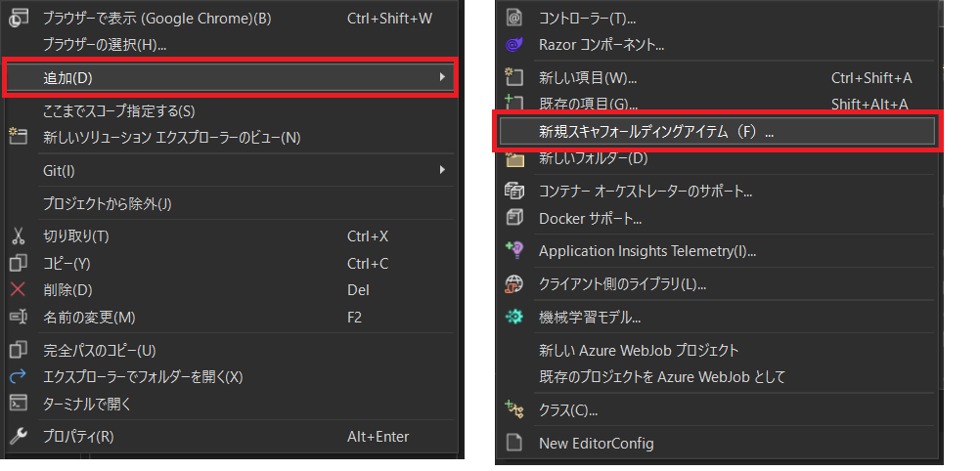Open the Git(I) menu entry
Screen dimensions: 980x471
click(59, 171)
